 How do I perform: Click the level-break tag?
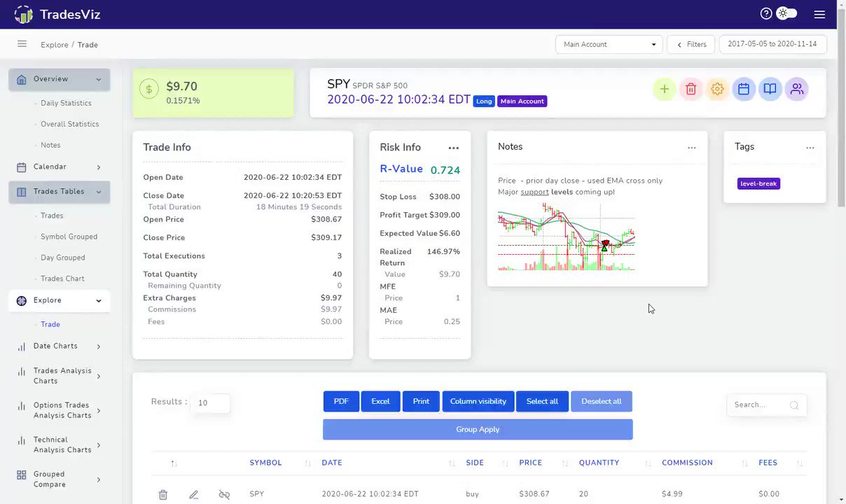pos(758,183)
